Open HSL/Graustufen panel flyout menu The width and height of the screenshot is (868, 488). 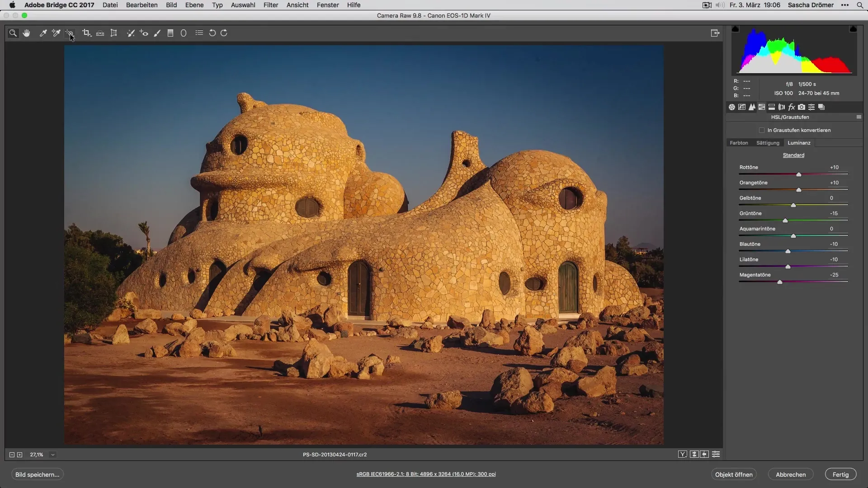coord(859,117)
